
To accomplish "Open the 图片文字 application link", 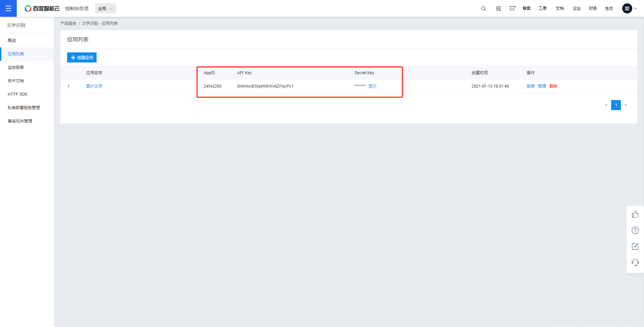I will coord(94,86).
